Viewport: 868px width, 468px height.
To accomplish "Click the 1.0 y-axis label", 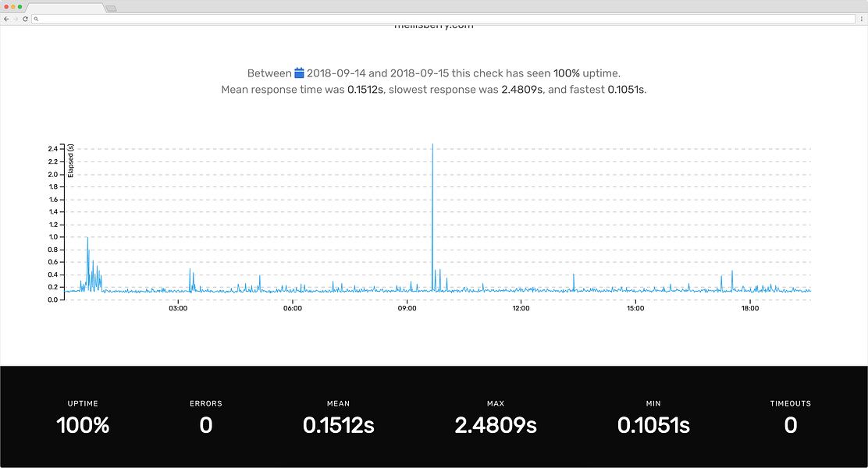I will (x=53, y=237).
